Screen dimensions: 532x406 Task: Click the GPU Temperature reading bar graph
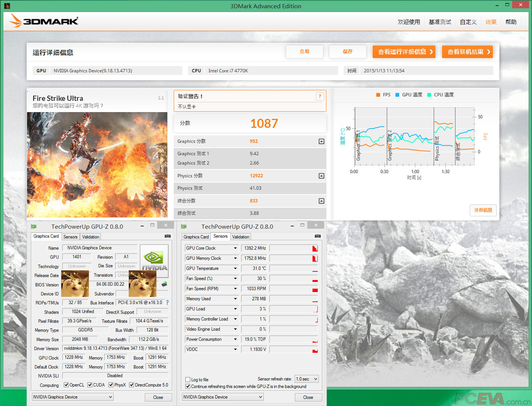(294, 268)
